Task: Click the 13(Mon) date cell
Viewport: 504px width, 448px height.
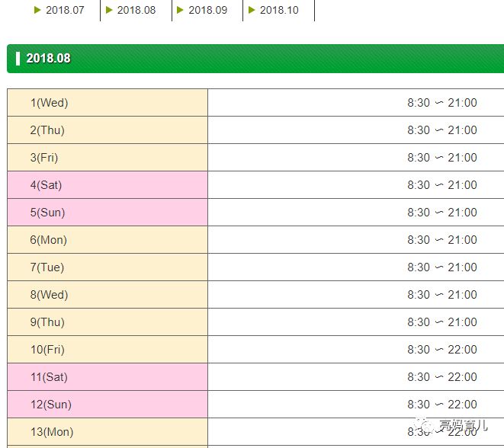Action: pyautogui.click(x=108, y=432)
